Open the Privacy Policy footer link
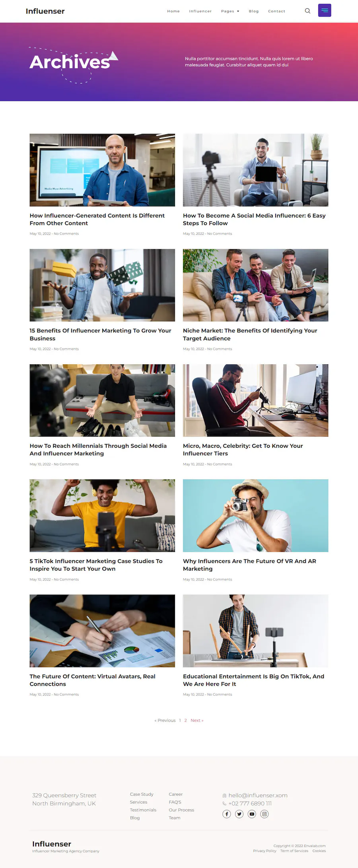358x868 pixels. pos(265,851)
